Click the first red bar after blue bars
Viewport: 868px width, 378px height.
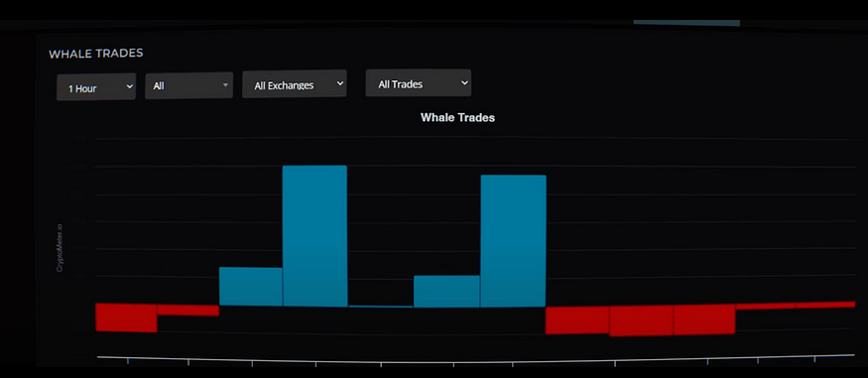[577, 320]
